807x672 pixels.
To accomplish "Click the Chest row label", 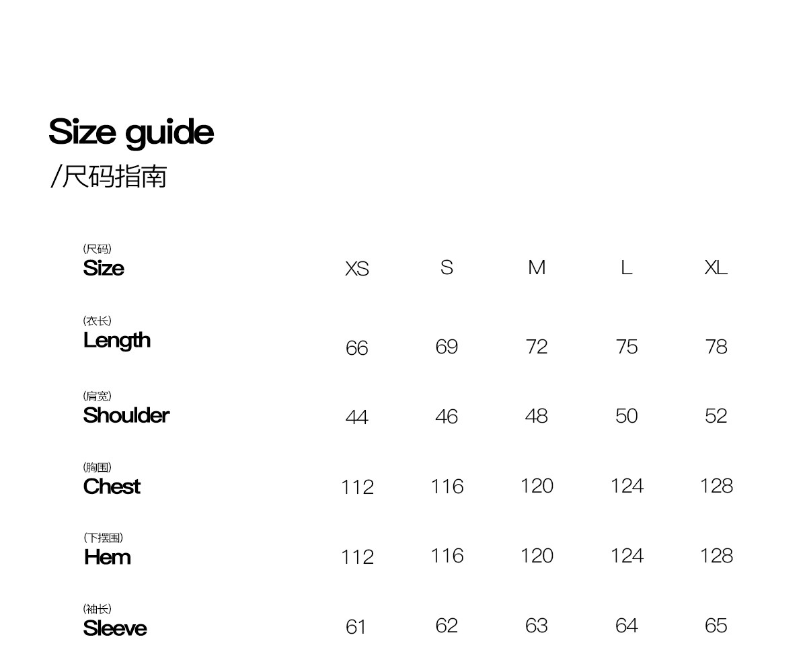I will [x=112, y=486].
